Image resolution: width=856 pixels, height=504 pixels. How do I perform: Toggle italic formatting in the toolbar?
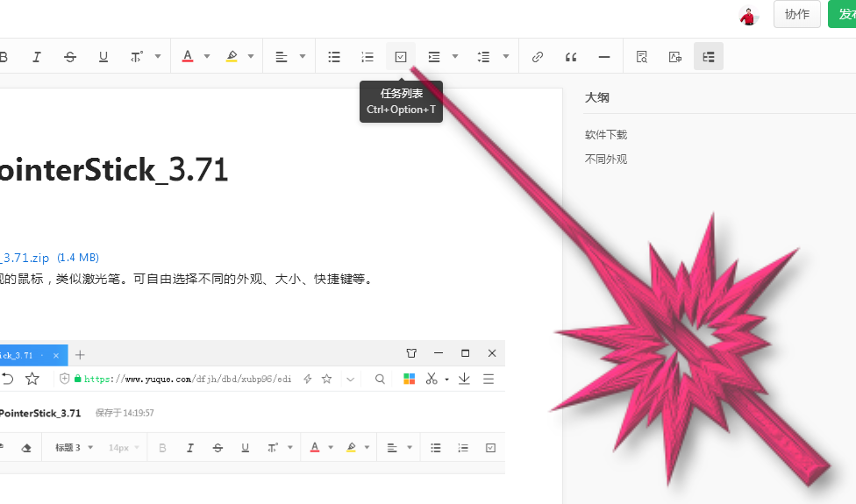37,57
